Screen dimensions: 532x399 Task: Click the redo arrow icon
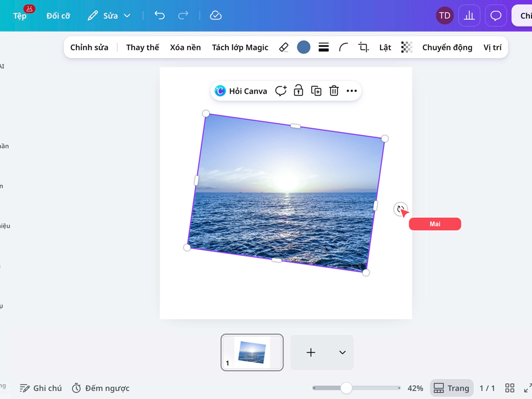pyautogui.click(x=183, y=16)
